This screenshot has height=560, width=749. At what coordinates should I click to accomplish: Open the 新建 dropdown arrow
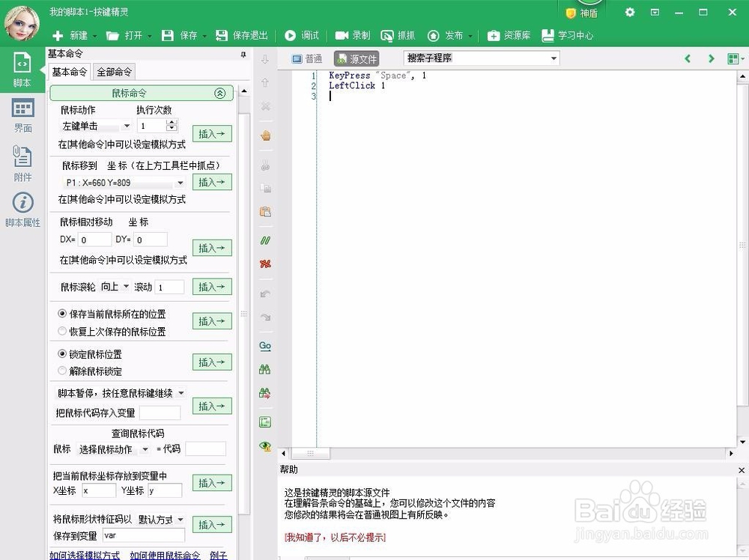(94, 36)
